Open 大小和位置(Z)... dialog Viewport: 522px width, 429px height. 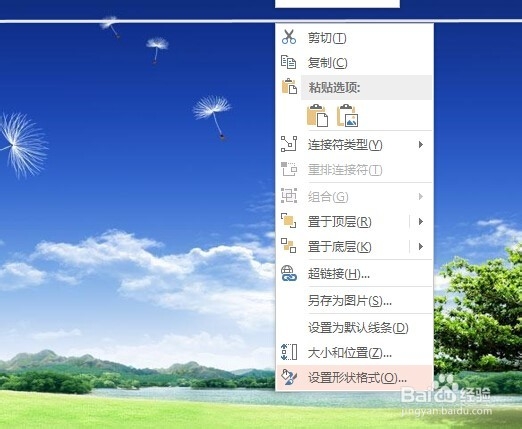click(355, 353)
